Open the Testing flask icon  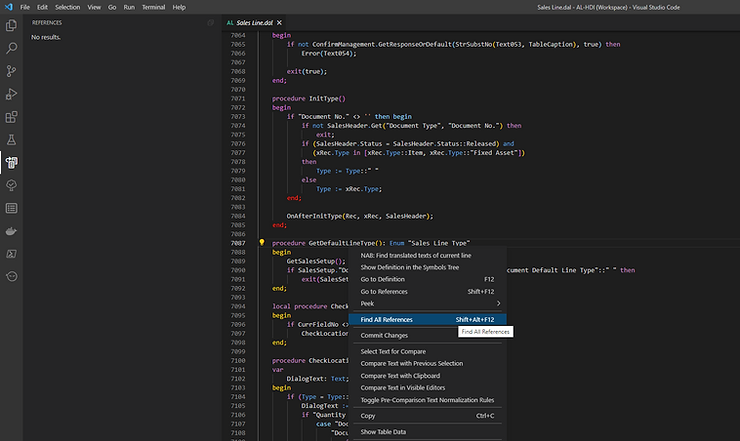coord(12,139)
